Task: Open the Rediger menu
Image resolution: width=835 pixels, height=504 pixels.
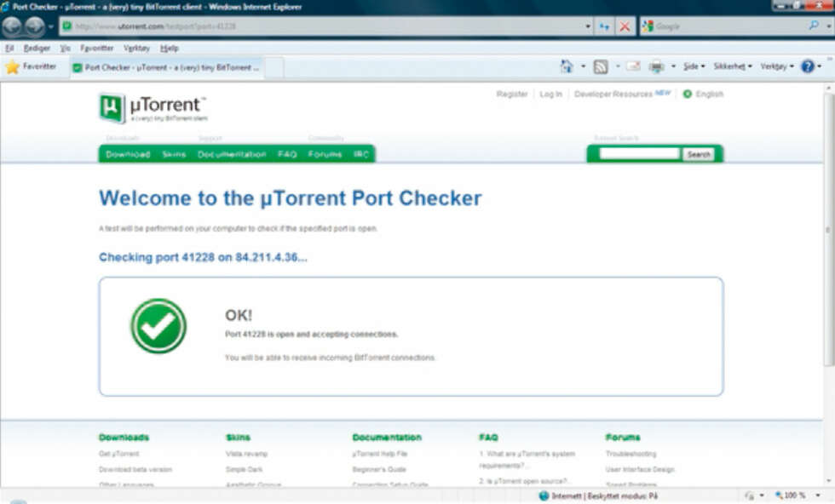Action: pyautogui.click(x=37, y=48)
